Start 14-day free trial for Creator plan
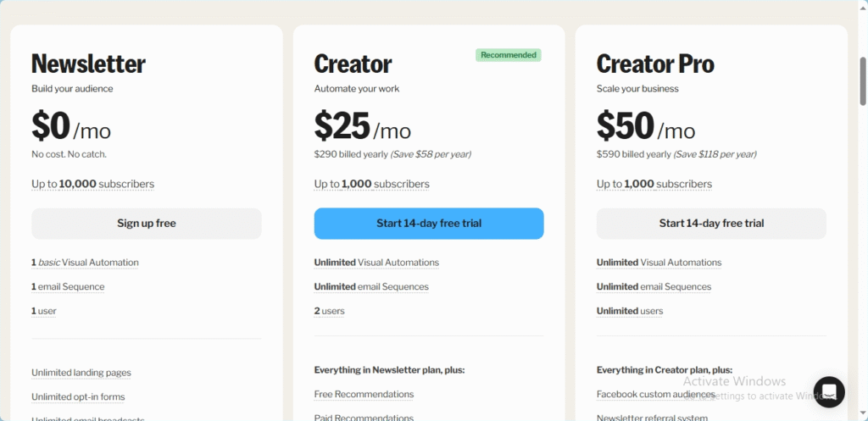868x421 pixels. click(x=428, y=224)
